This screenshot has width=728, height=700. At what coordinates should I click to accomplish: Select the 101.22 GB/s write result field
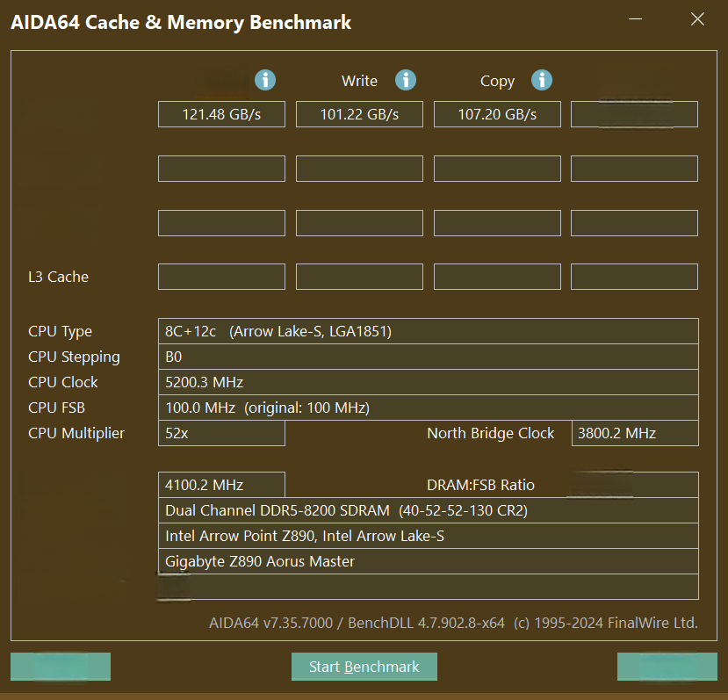(359, 114)
